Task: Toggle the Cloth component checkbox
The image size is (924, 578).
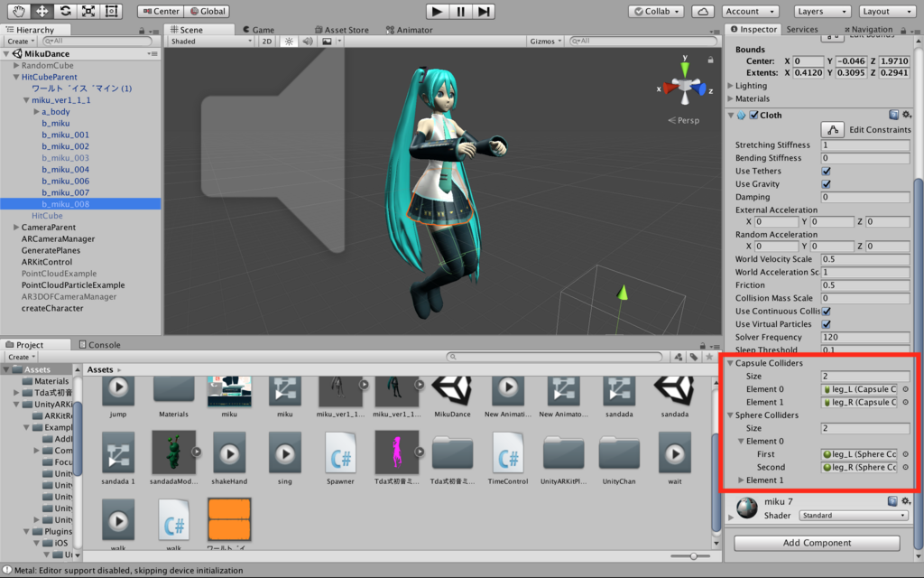Action: pos(753,115)
